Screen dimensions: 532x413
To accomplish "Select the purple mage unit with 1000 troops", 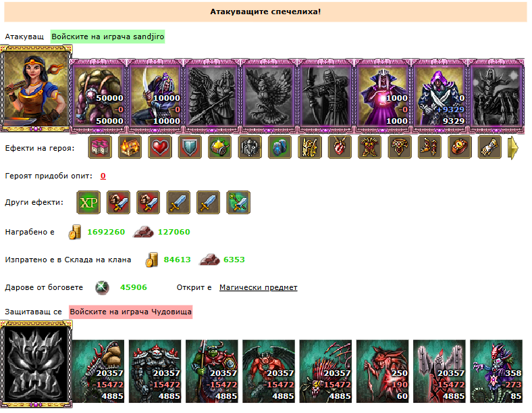I will [x=382, y=96].
